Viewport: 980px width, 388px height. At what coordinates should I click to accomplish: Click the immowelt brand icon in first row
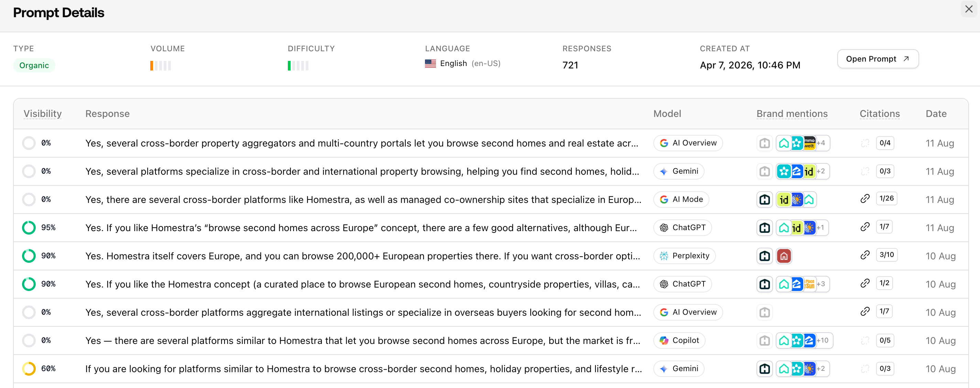coord(809,143)
